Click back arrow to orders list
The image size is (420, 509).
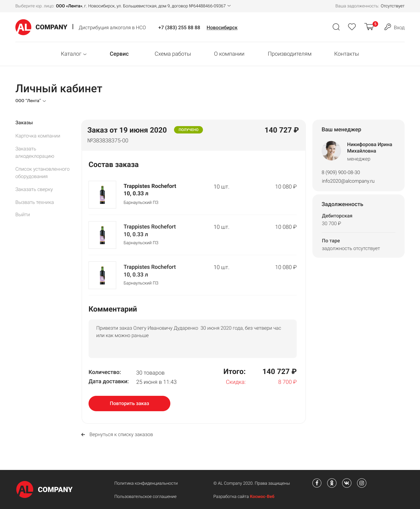(83, 435)
